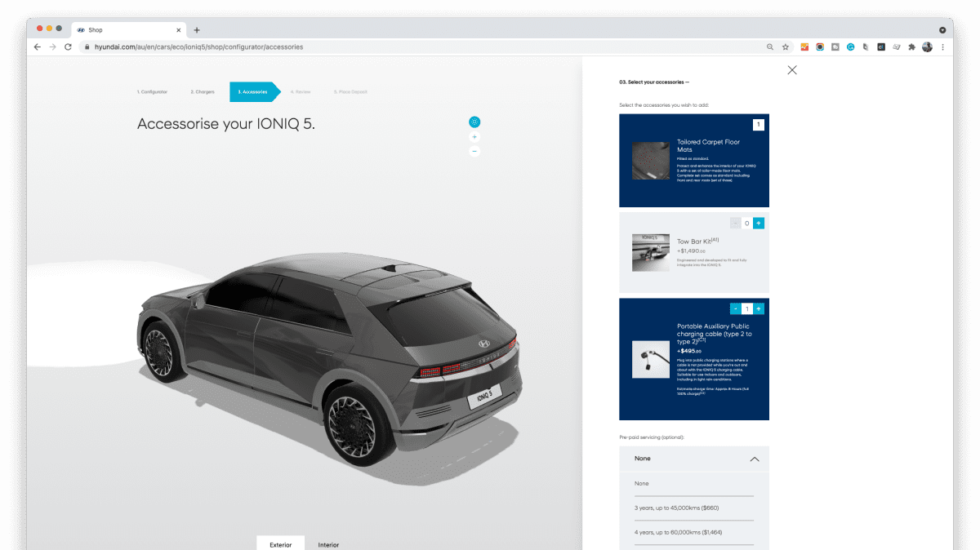
Task: Go to step 5 Place Deposit
Action: coord(350,92)
